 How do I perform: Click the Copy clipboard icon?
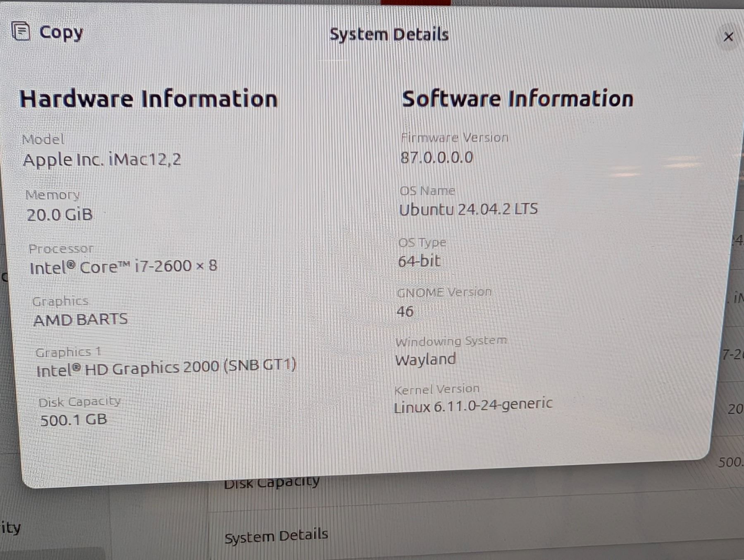[x=21, y=31]
